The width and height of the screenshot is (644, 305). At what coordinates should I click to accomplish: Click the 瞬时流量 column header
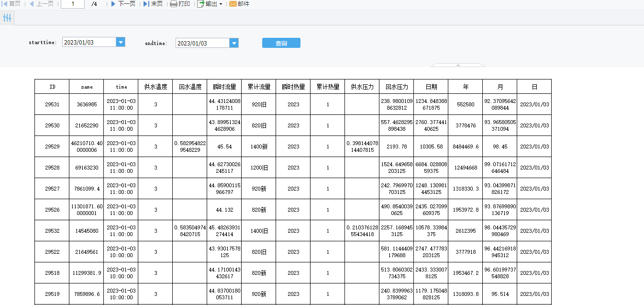(x=224, y=87)
